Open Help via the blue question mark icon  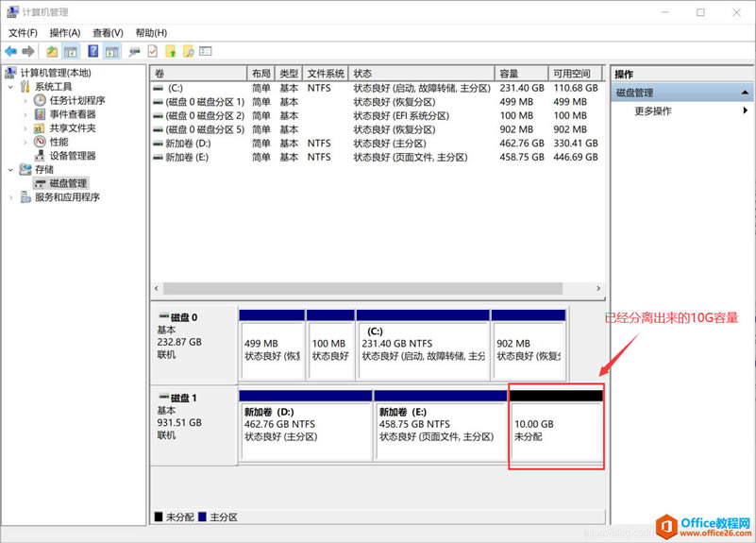click(93, 51)
